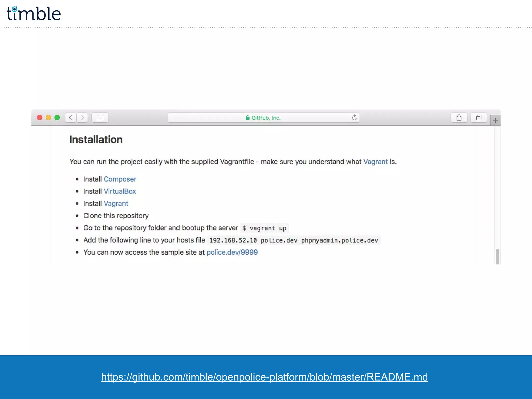This screenshot has height=399, width=532.
Task: Click the Safari forward navigation arrow
Action: coord(82,118)
